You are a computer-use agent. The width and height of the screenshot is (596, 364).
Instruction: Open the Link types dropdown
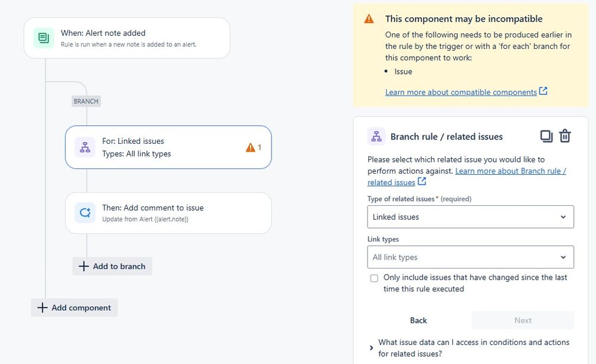coord(470,257)
